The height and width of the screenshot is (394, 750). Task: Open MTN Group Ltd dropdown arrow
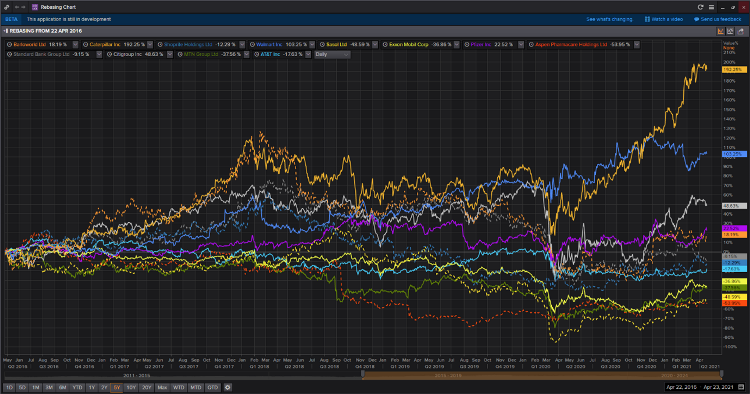point(246,55)
